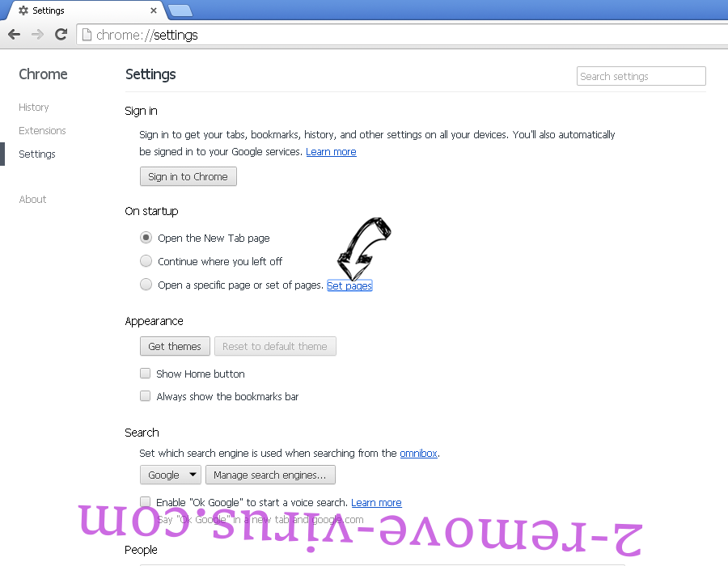Select Open a specific page or set of pages
This screenshot has height=566, width=728.
(146, 284)
